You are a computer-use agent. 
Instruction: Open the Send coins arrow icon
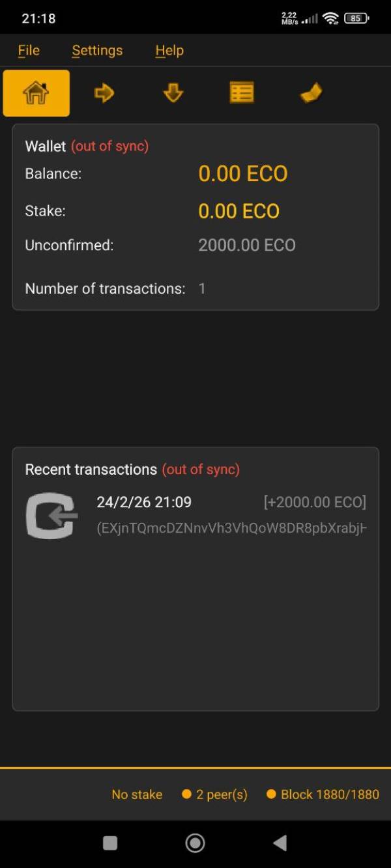(x=104, y=93)
